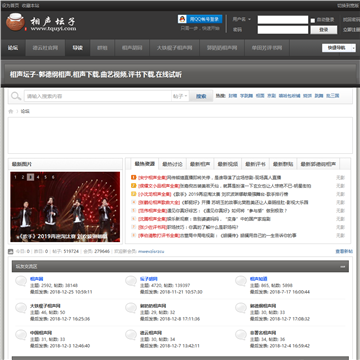
Task: Open the 导读 navigation item
Action: point(77,48)
